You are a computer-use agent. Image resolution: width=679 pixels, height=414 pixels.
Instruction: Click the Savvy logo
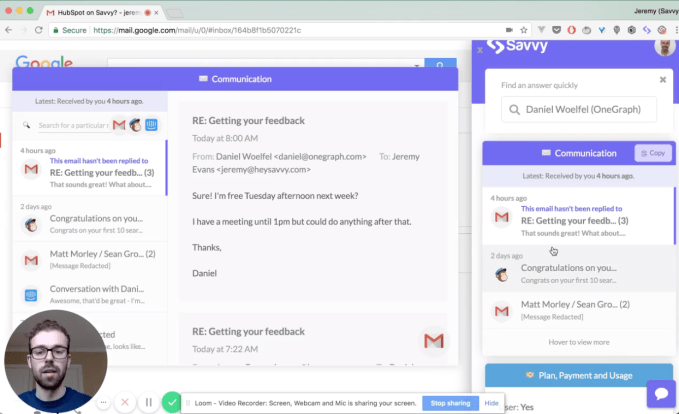click(x=517, y=45)
